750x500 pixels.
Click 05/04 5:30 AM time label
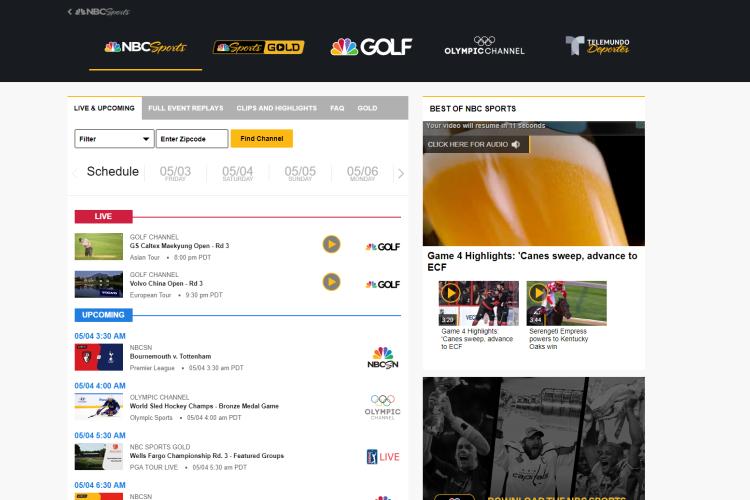pos(100,436)
